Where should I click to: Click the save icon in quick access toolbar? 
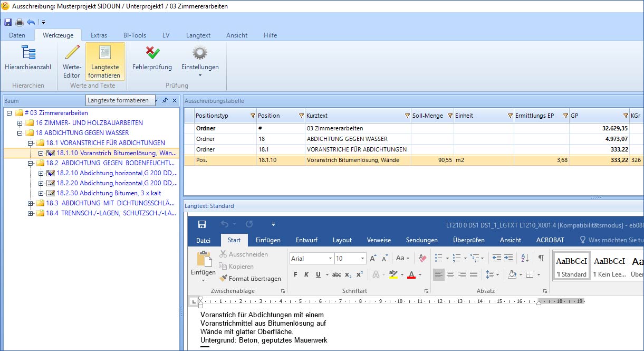[x=8, y=22]
